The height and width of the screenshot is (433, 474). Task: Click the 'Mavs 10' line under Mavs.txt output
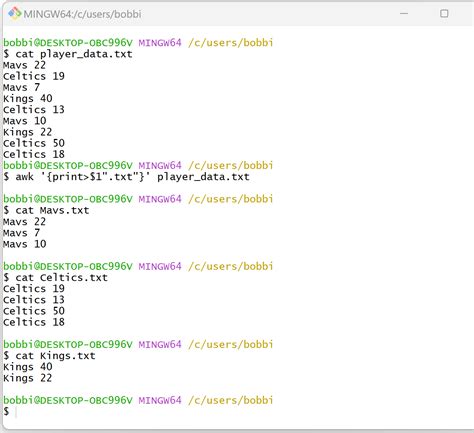(x=25, y=244)
